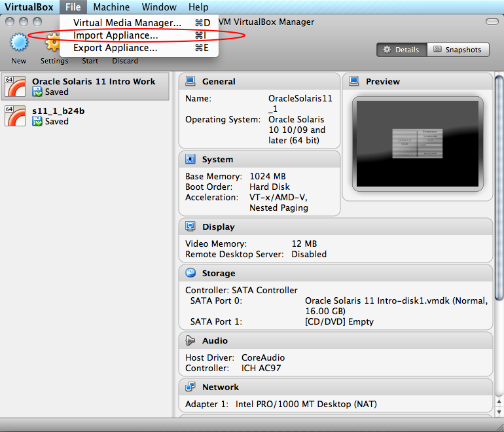
Task: Click the Network section icon
Action: [x=190, y=387]
